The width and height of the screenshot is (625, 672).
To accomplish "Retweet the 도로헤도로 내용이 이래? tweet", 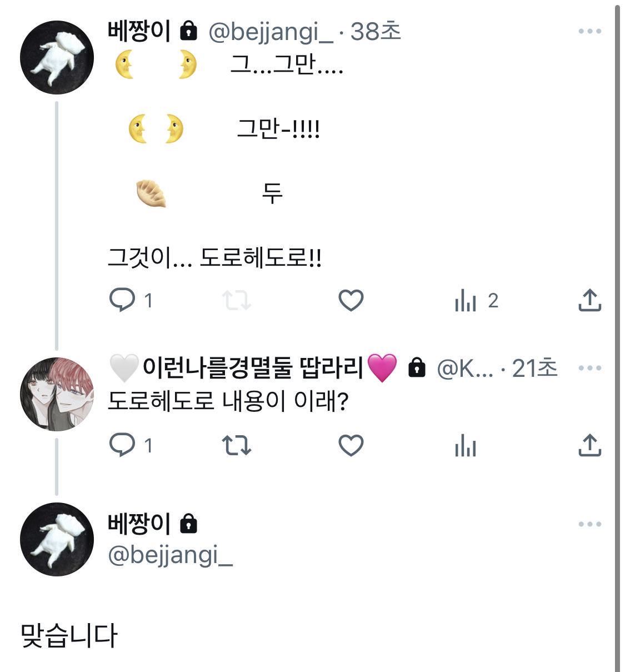I will click(x=237, y=445).
